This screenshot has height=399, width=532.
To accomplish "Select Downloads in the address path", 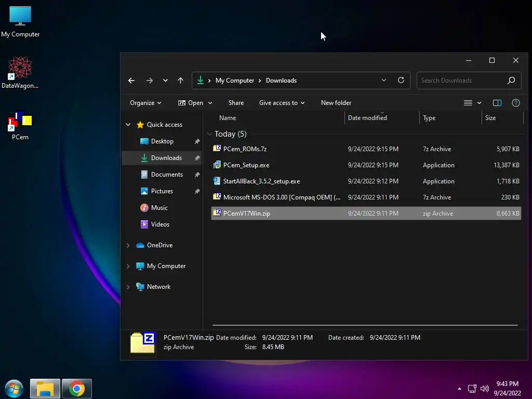I will coord(281,81).
